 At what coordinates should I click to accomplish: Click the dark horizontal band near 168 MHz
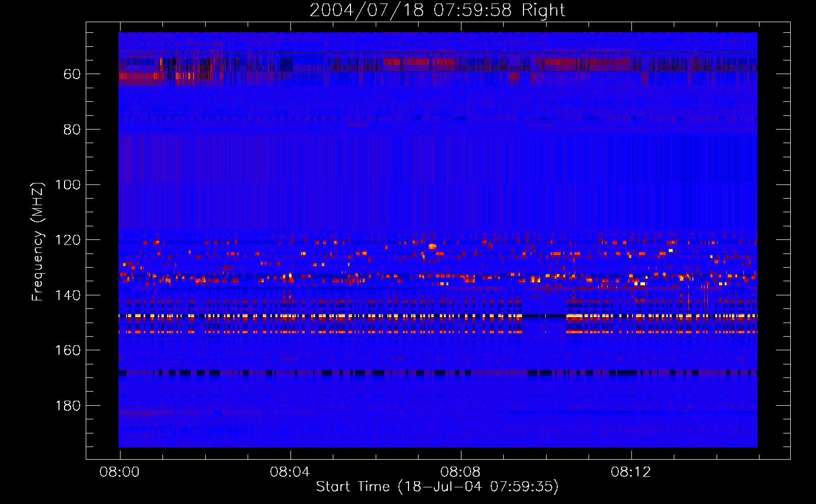pos(438,373)
